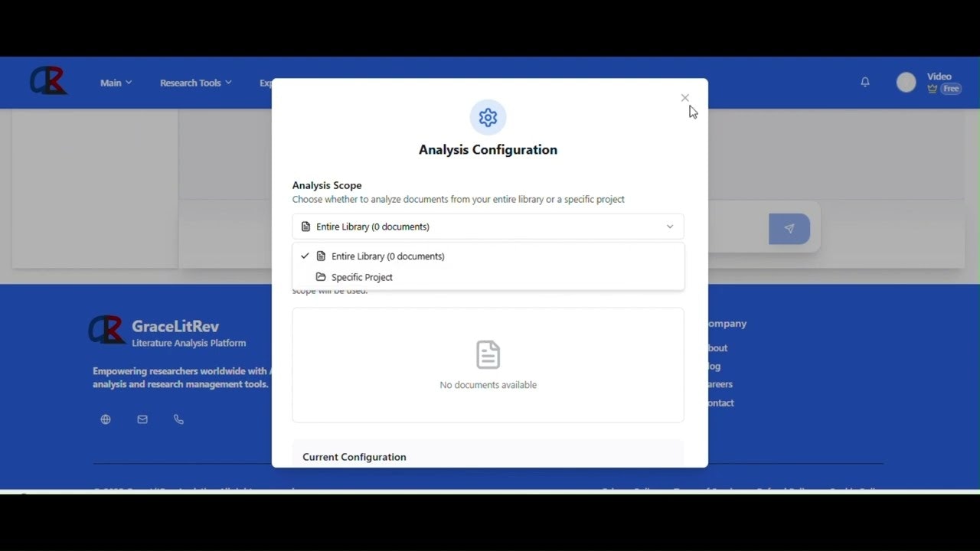Click the paper plane send icon
The height and width of the screenshot is (551, 980).
[x=789, y=228]
